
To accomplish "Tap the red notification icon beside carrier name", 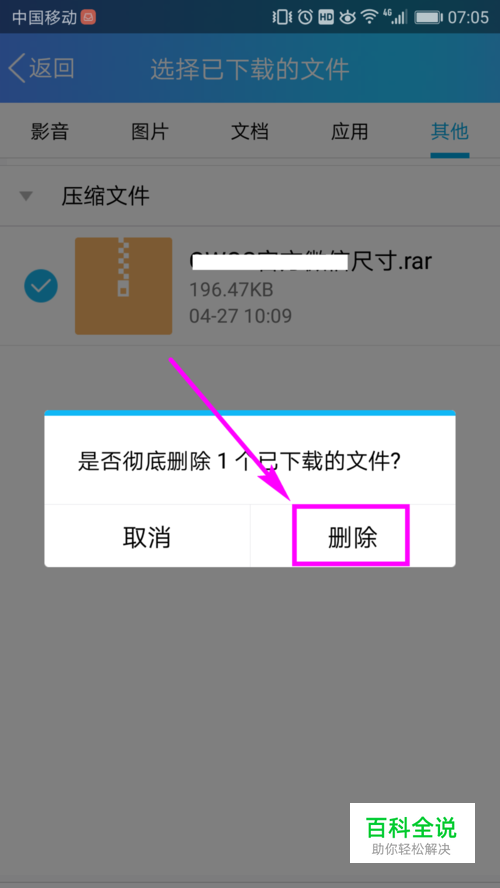I will pos(88,17).
